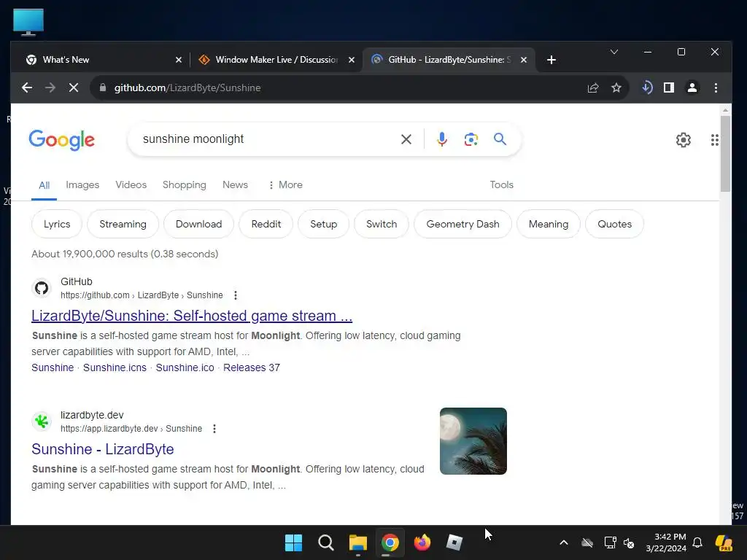Start voice search with the microphone icon

[x=441, y=139]
